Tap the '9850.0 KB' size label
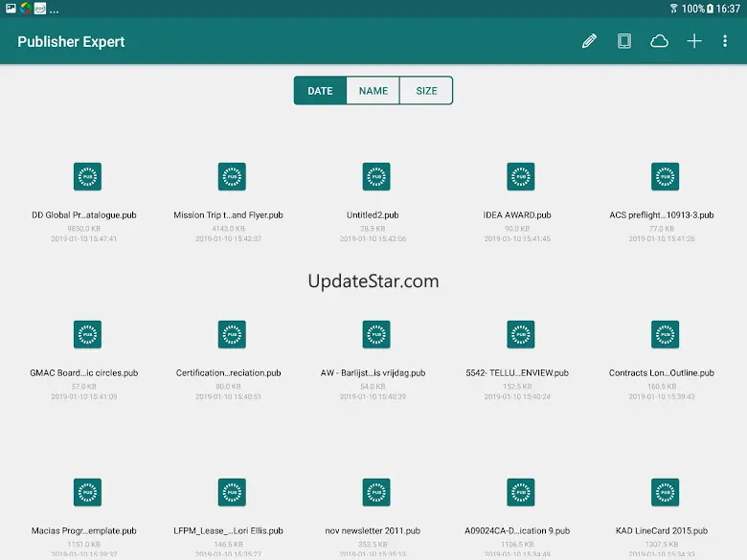 84,229
